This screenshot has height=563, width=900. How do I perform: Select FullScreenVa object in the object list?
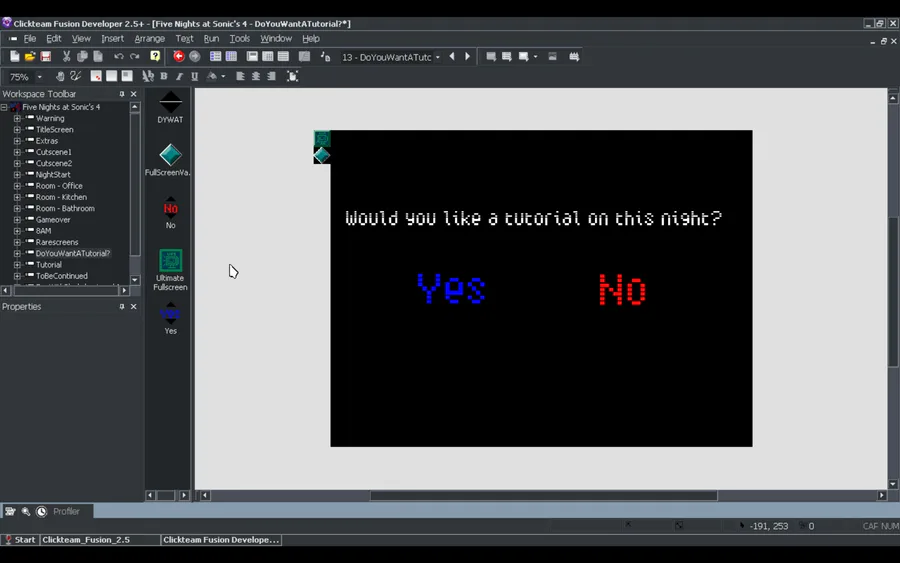pyautogui.click(x=170, y=160)
